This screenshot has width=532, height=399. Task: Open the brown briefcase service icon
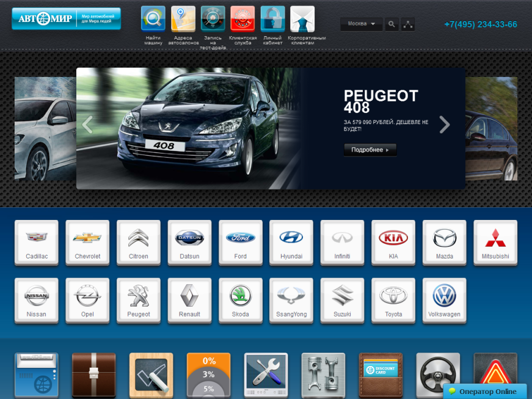[93, 376]
